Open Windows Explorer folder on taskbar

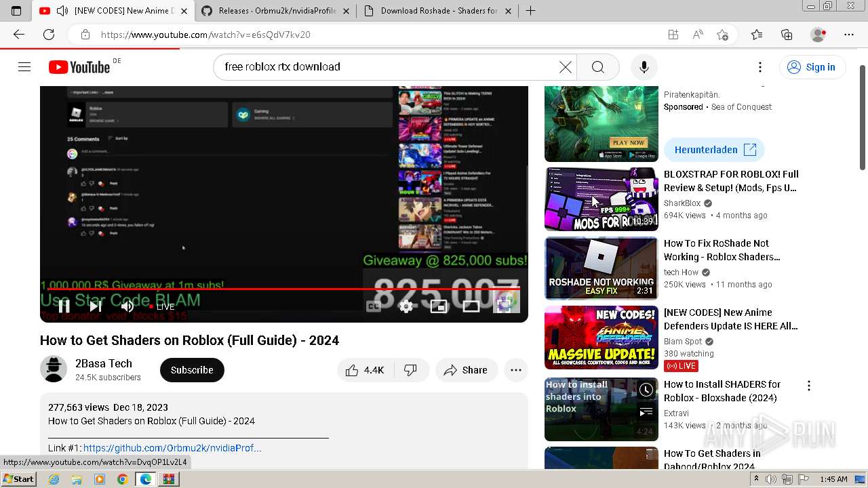(77, 479)
